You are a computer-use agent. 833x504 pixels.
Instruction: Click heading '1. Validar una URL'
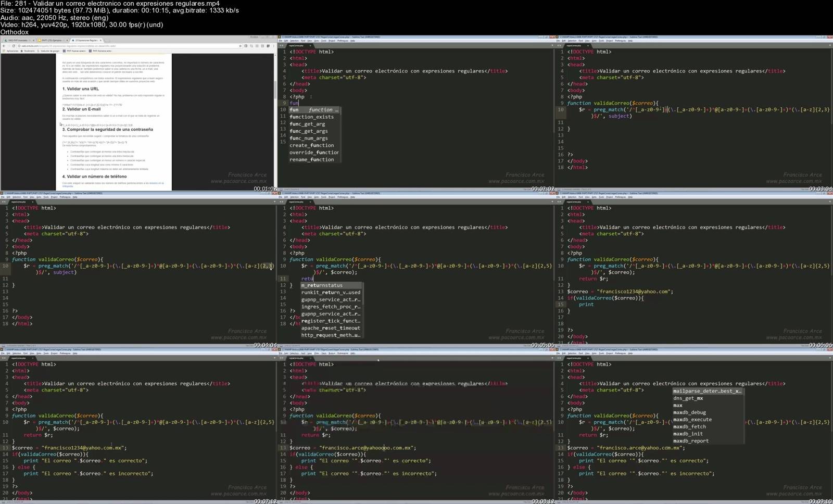(x=81, y=89)
